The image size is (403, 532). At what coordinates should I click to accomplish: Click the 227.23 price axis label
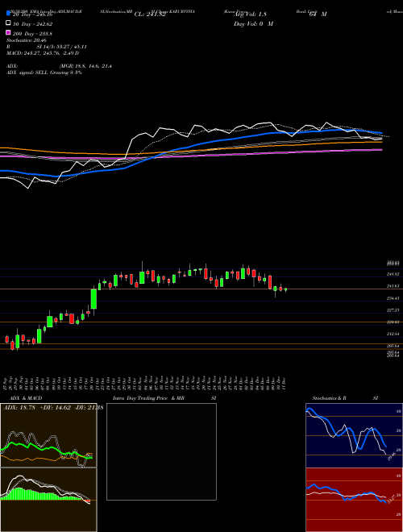click(393, 310)
